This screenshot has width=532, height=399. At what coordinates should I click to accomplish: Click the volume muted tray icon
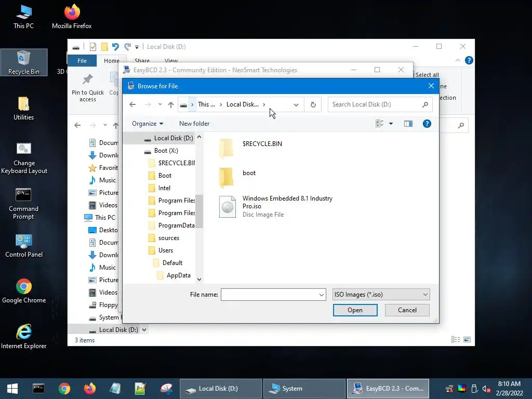click(486, 389)
